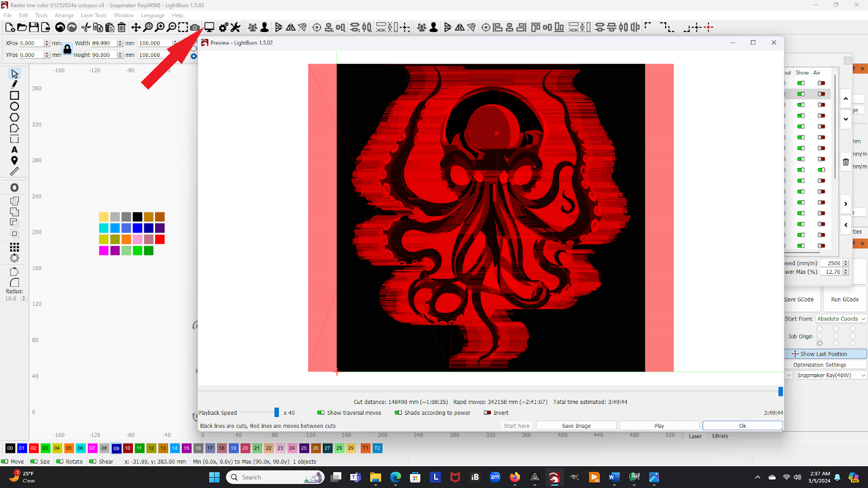The image size is (868, 488).
Task: Open the camera capture tool
Action: (x=194, y=27)
